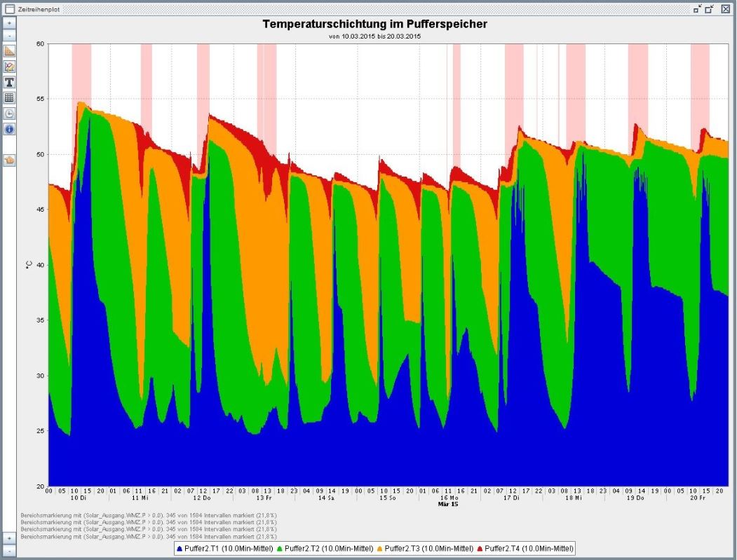Maximize panel with second top-right icon
Image resolution: width=737 pixels, height=560 pixels.
coord(709,9)
